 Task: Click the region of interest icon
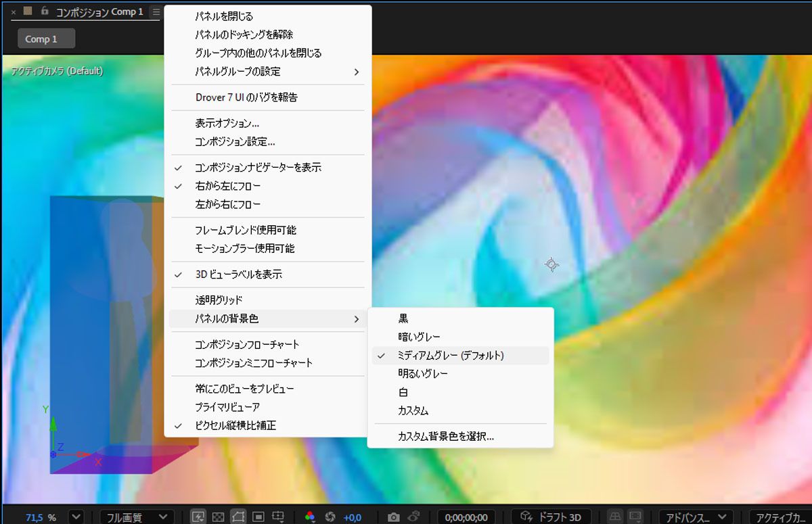pyautogui.click(x=258, y=516)
